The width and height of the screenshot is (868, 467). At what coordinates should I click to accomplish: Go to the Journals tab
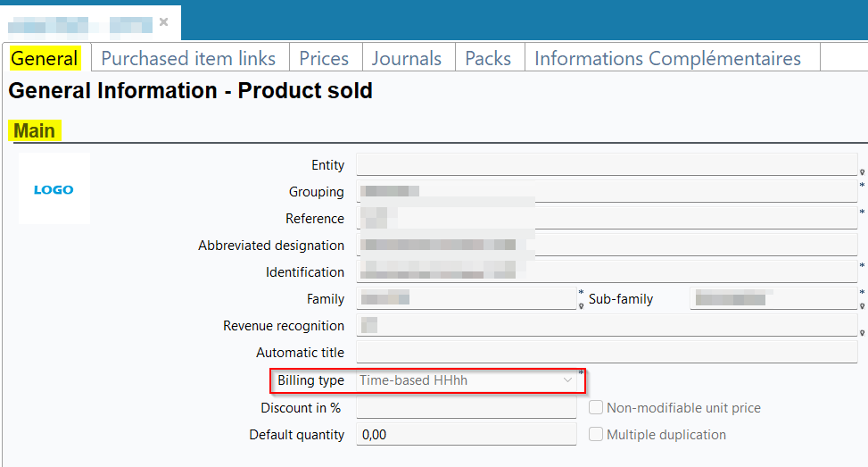pyautogui.click(x=407, y=59)
